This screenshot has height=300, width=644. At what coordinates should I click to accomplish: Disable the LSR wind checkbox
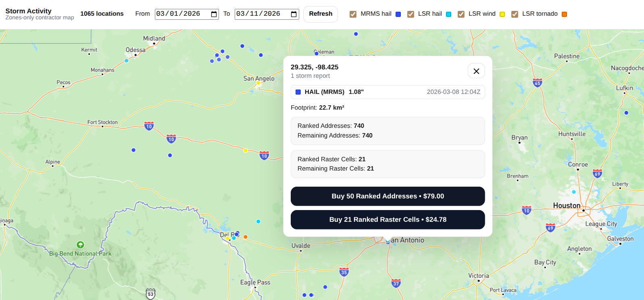click(x=461, y=14)
